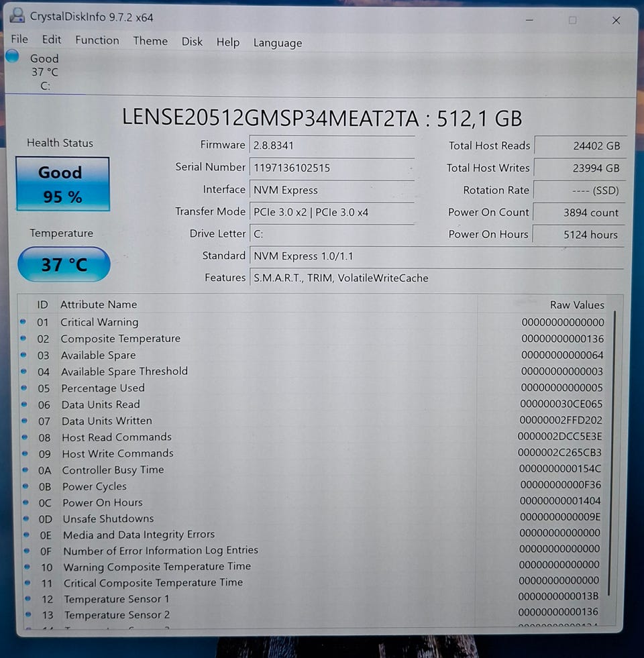
Task: Click raw value 0000000000009E
Action: tap(560, 516)
